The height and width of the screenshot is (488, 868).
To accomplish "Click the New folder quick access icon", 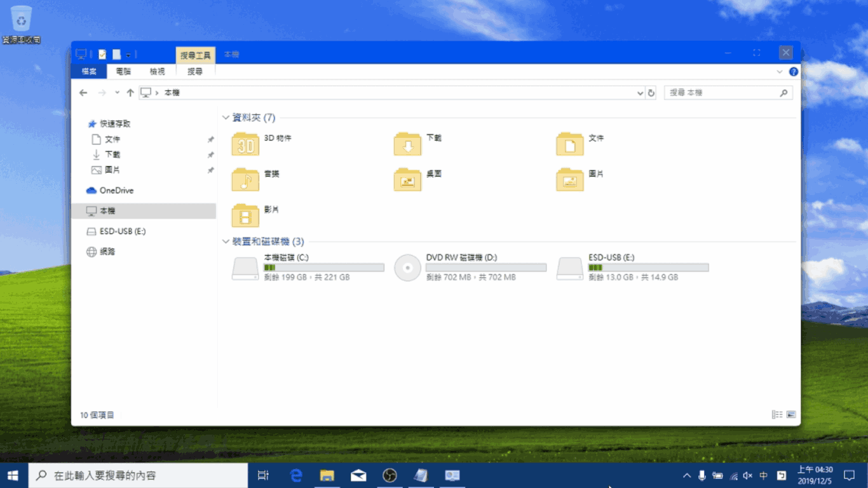I will (x=116, y=55).
